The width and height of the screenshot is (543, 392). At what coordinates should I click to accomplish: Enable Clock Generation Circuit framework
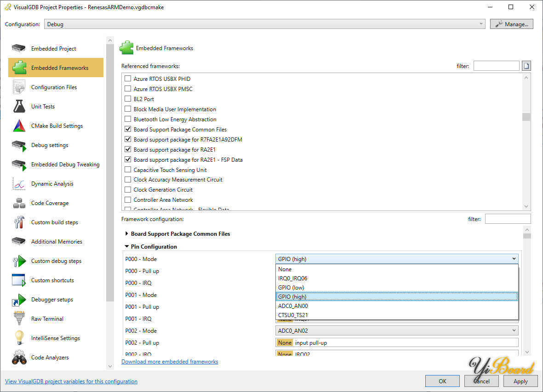[x=128, y=190]
